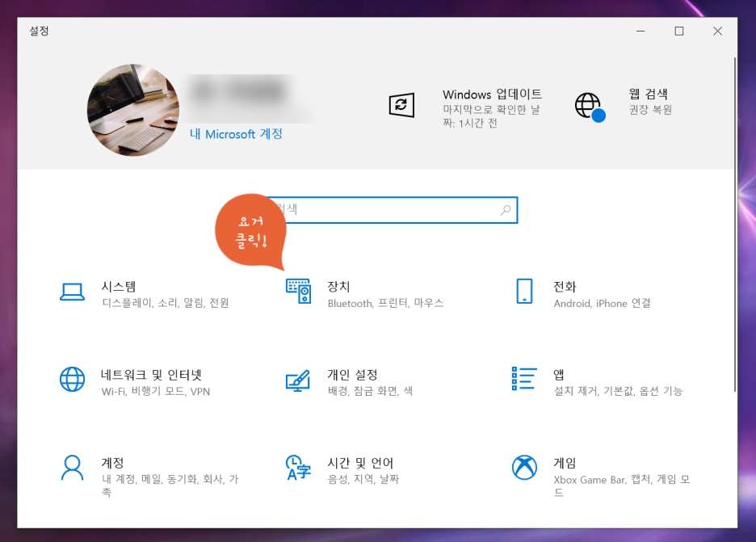Image resolution: width=756 pixels, height=542 pixels.
Task: Click the 장치 category label
Action: tap(338, 287)
